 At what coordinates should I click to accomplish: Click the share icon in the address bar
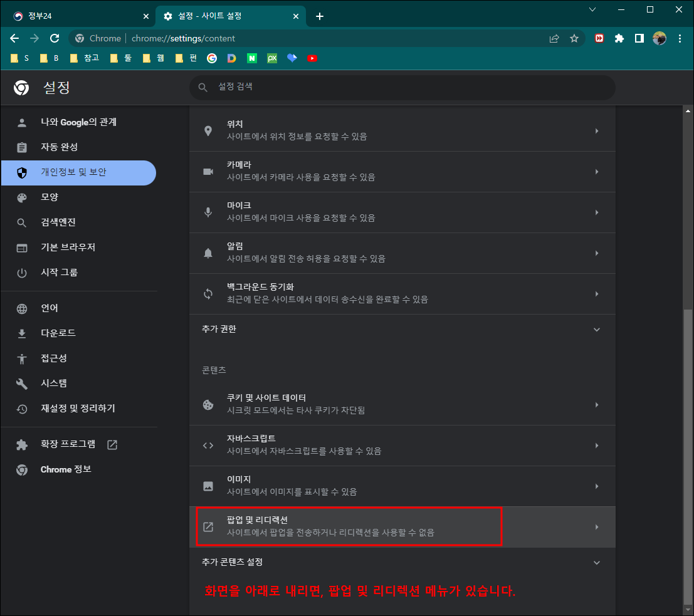(554, 38)
